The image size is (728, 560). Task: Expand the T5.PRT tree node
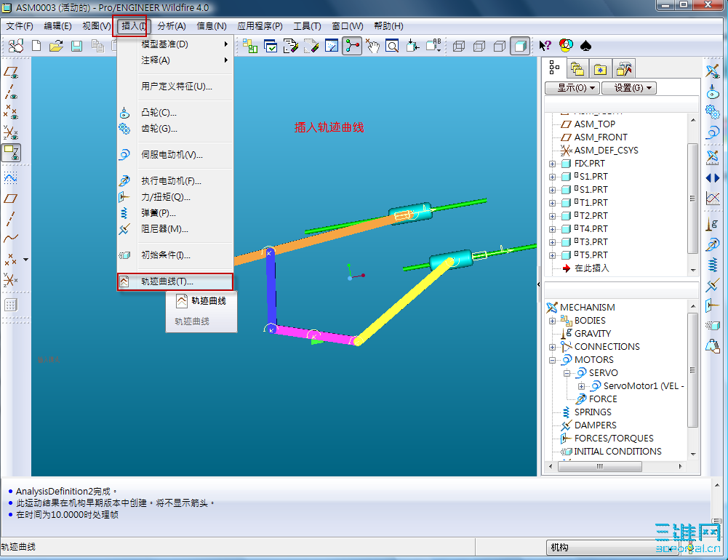pyautogui.click(x=552, y=255)
